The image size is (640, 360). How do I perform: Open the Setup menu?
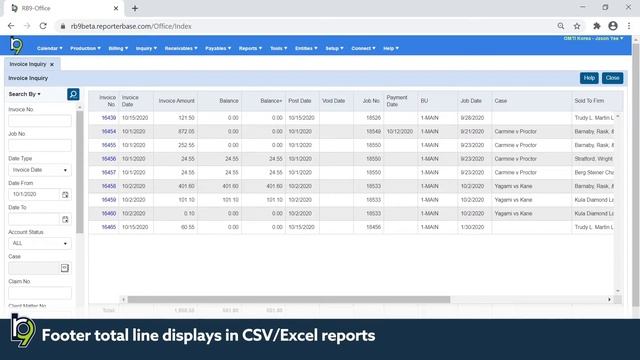(334, 48)
